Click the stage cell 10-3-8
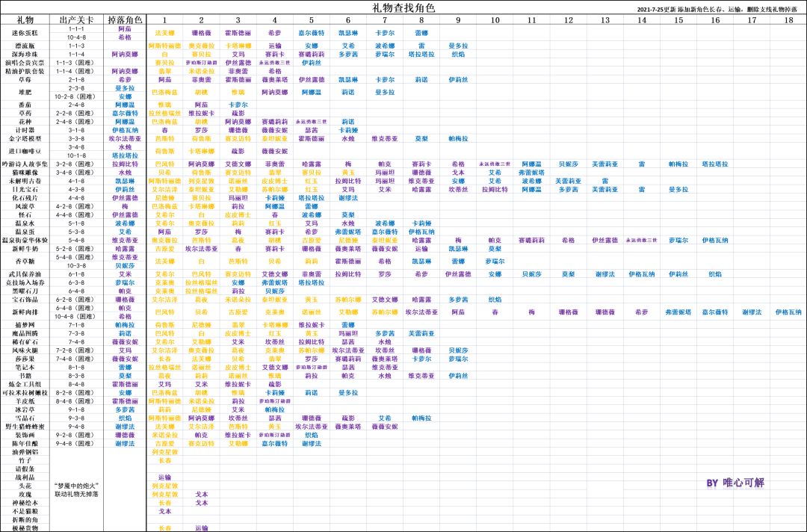The width and height of the screenshot is (807, 532). coord(77,265)
